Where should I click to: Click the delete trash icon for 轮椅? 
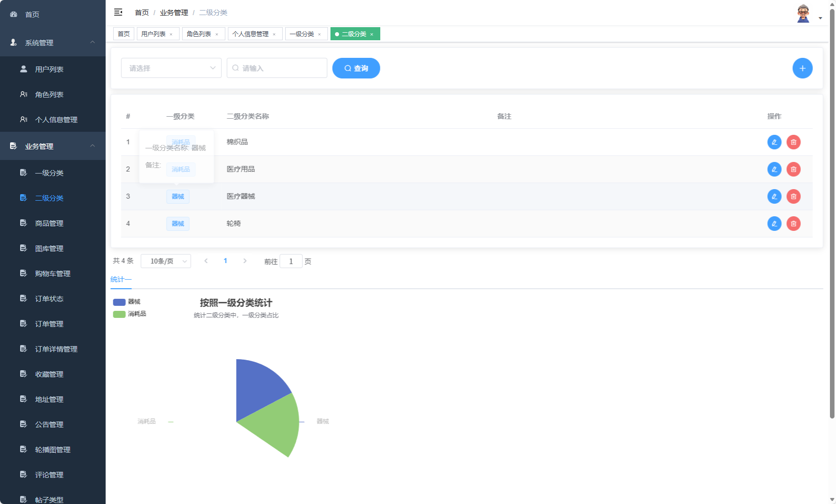click(x=793, y=223)
